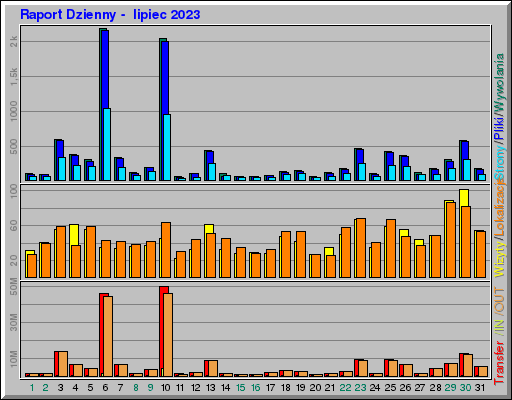
Task: Click the red "Transfer" legend label
Action: click(x=499, y=363)
